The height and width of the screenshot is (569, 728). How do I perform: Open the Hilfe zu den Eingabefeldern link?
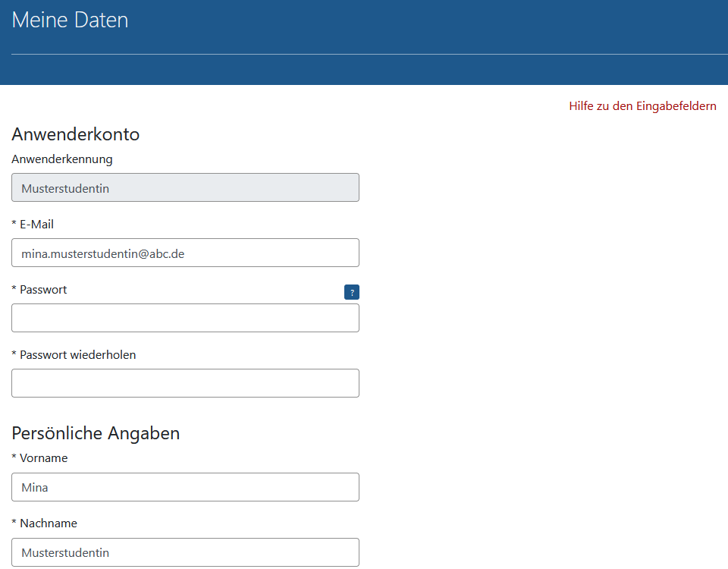coord(642,106)
